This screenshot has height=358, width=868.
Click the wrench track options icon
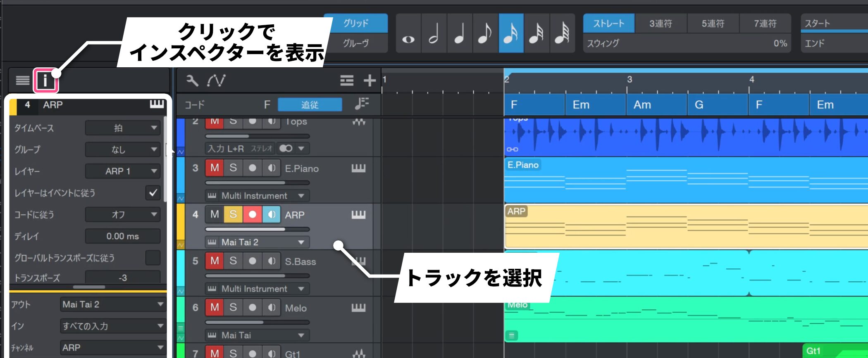[x=192, y=81]
